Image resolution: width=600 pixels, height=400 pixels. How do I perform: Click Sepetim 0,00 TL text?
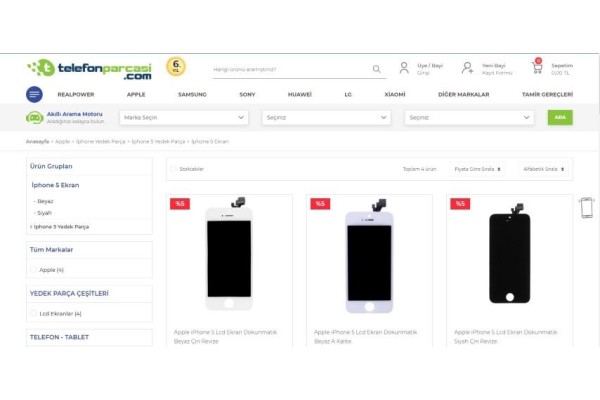562,69
